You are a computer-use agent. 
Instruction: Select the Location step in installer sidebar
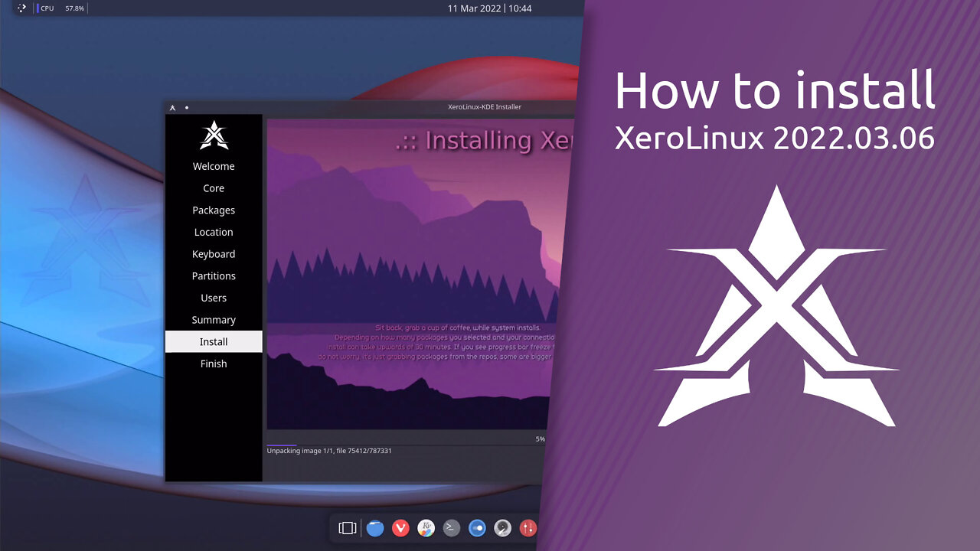point(214,232)
